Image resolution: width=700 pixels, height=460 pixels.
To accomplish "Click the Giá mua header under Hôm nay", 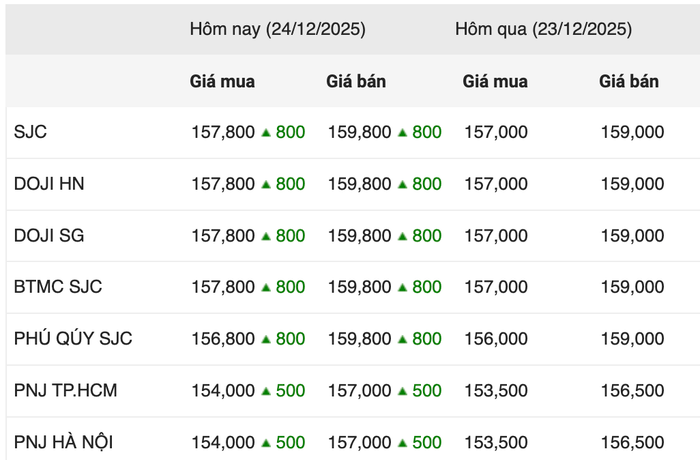I will point(223,82).
